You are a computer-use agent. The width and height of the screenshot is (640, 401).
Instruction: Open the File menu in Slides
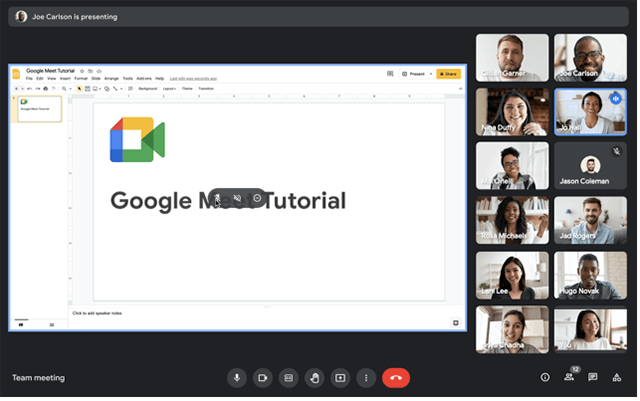29,78
